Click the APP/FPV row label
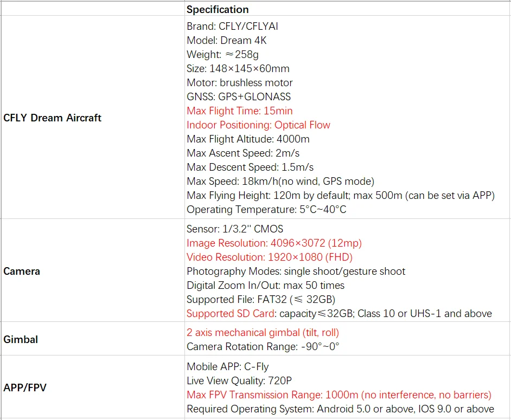 point(25,387)
